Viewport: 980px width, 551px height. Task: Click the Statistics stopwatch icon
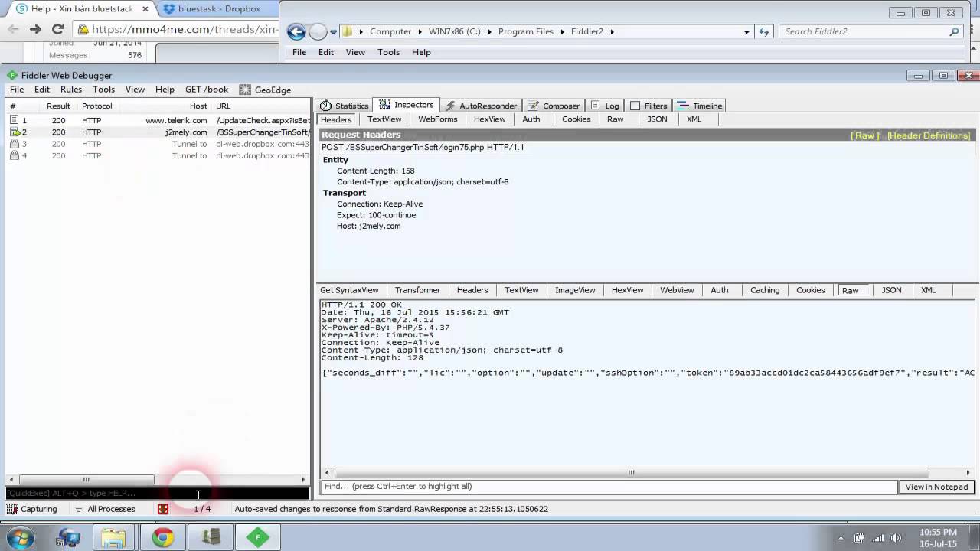pos(326,106)
